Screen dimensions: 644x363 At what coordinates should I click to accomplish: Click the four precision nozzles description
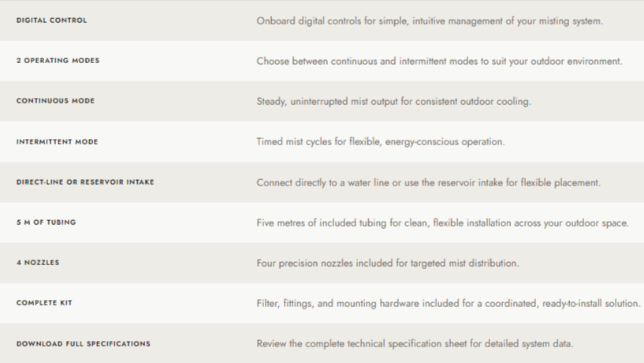pyautogui.click(x=388, y=263)
